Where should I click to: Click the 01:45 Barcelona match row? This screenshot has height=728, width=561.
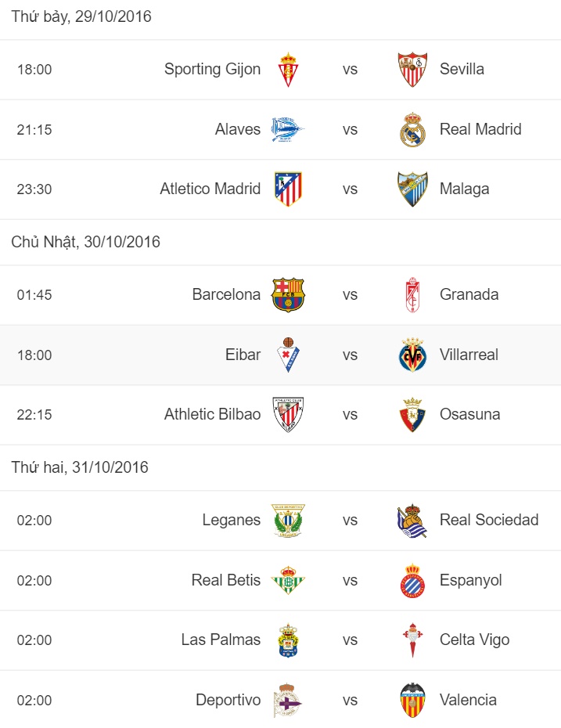click(280, 294)
